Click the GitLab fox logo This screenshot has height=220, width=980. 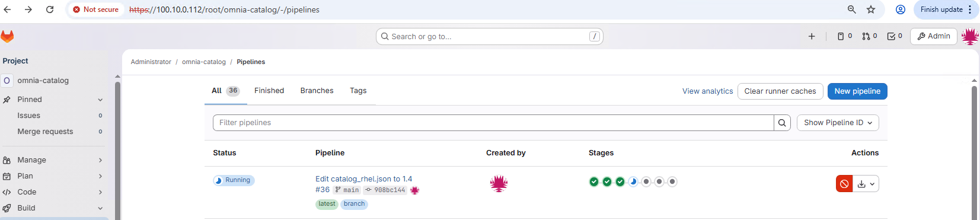pos(7,36)
